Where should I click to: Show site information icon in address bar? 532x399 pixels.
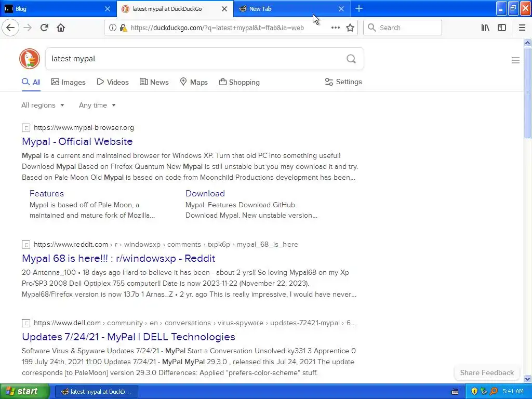[x=112, y=28]
